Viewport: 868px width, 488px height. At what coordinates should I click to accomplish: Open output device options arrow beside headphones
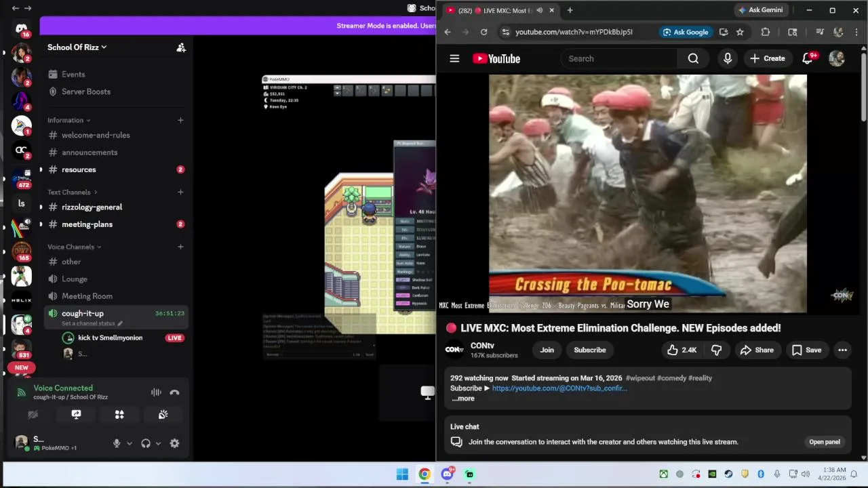(x=158, y=443)
